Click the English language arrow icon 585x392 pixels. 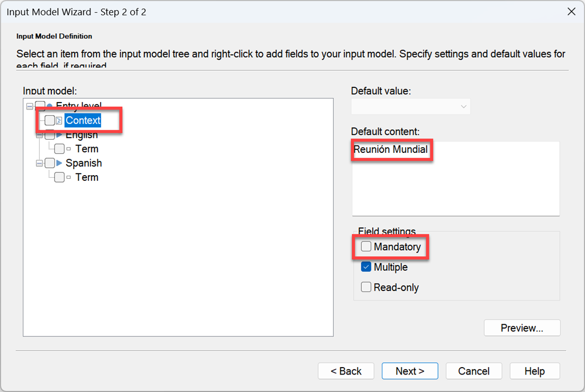pos(59,135)
